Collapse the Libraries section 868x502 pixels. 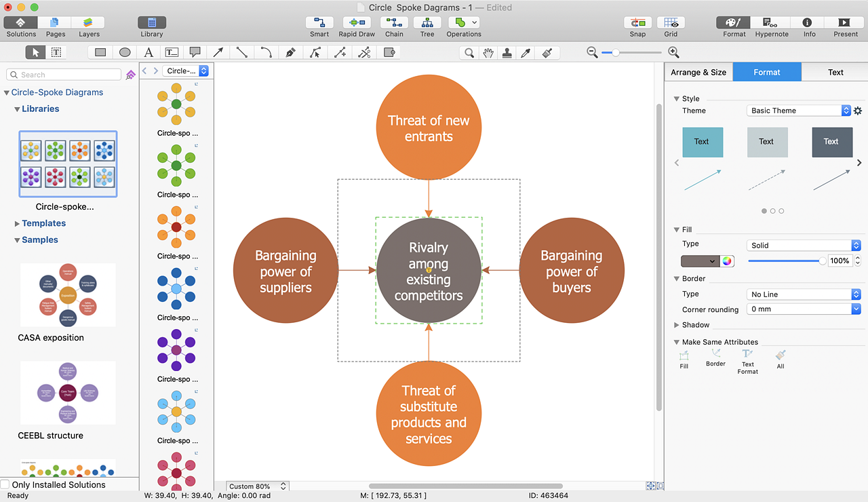[x=18, y=109]
